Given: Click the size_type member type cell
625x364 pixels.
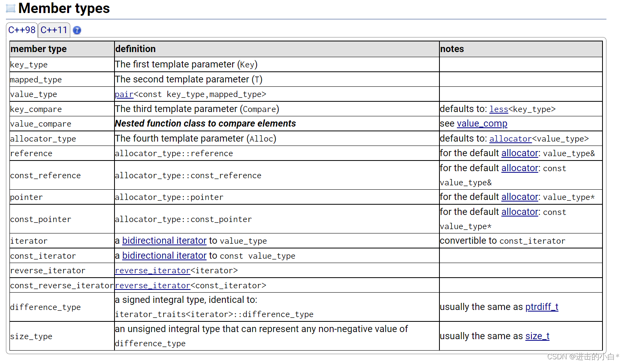Looking at the screenshot, I should pyautogui.click(x=62, y=336).
